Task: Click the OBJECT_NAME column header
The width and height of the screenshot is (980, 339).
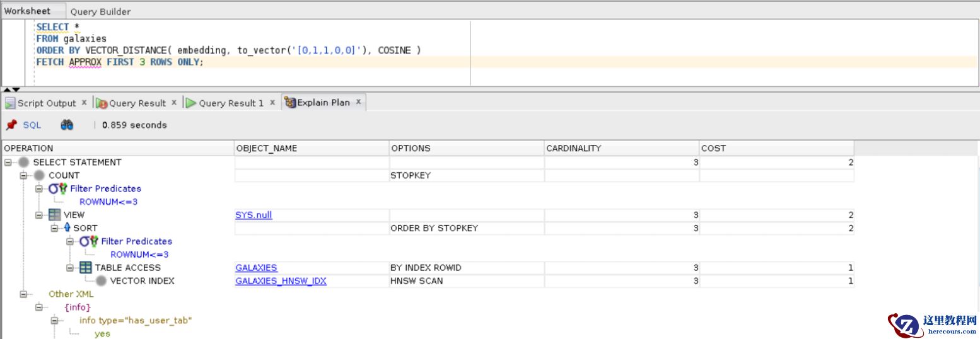Action: pos(312,148)
